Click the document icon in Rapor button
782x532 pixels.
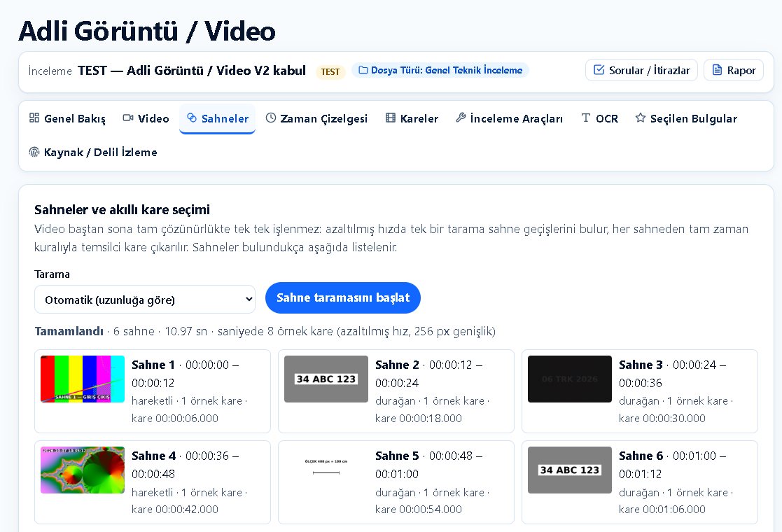pos(717,70)
